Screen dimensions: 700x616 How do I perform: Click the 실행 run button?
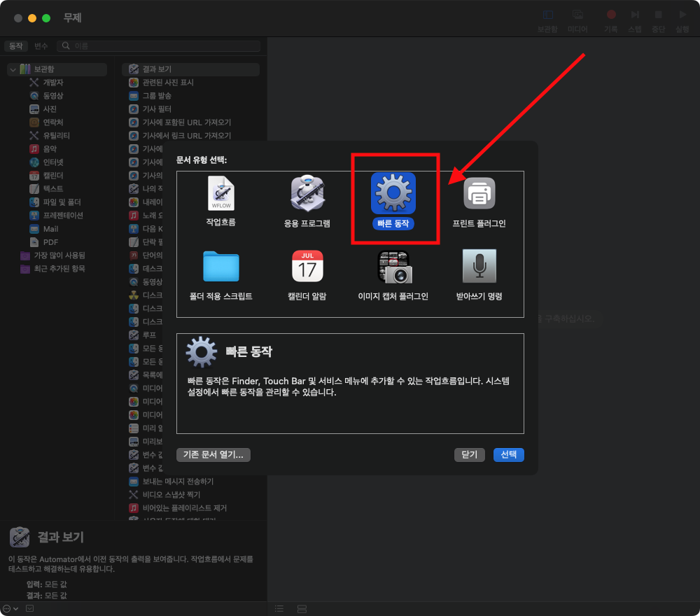tap(682, 20)
